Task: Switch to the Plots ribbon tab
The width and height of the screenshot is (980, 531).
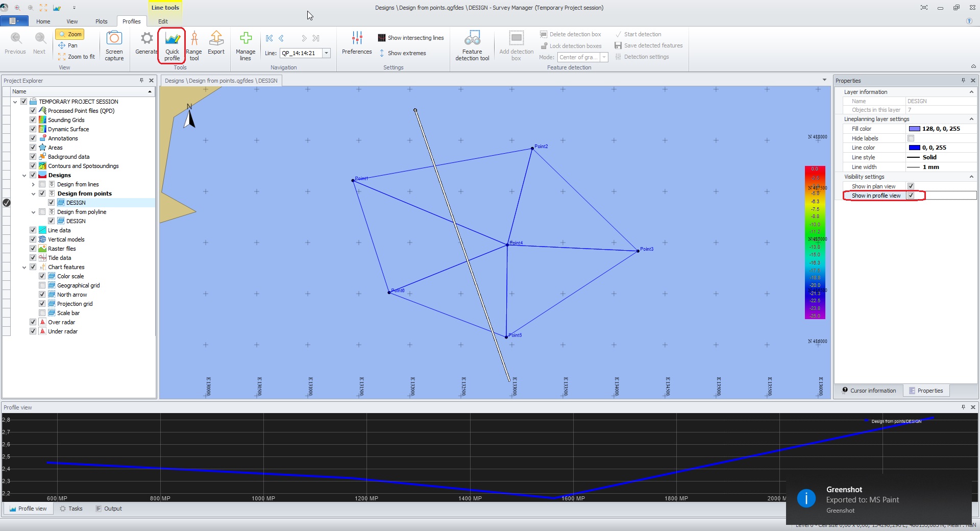Action: click(101, 21)
